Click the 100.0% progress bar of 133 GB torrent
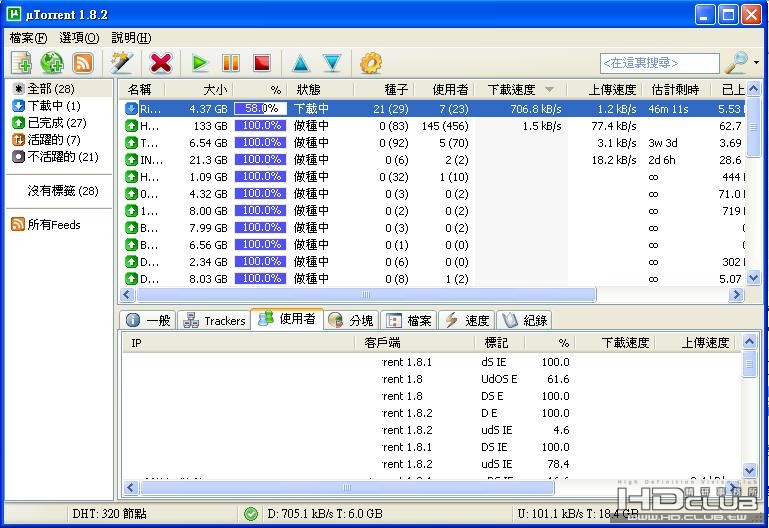The image size is (769, 528). click(x=261, y=126)
